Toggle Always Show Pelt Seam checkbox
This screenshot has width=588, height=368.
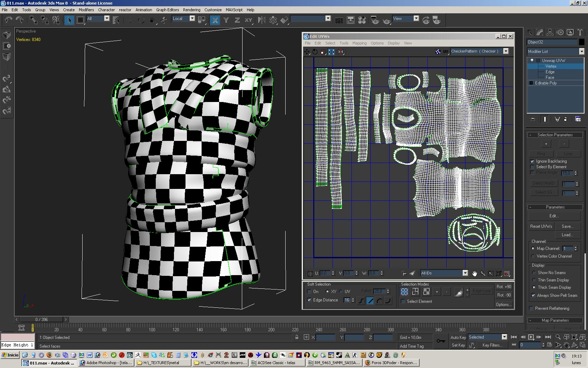tap(533, 295)
